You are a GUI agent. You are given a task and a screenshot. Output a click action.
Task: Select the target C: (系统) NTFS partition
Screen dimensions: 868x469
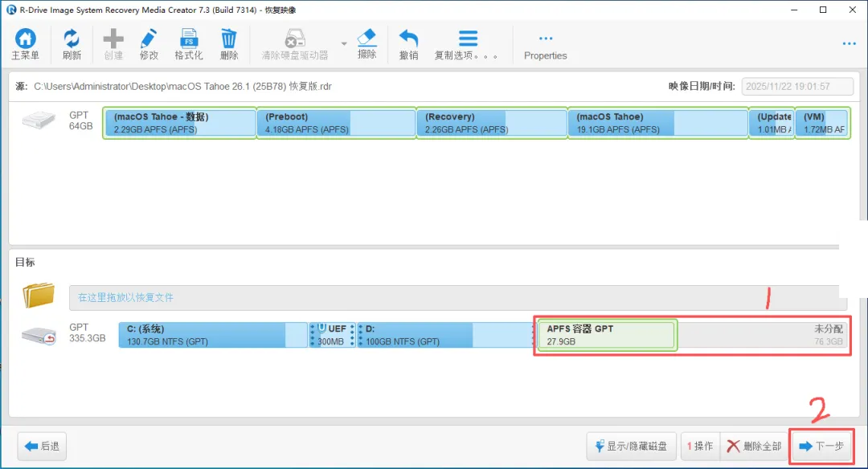pos(212,335)
